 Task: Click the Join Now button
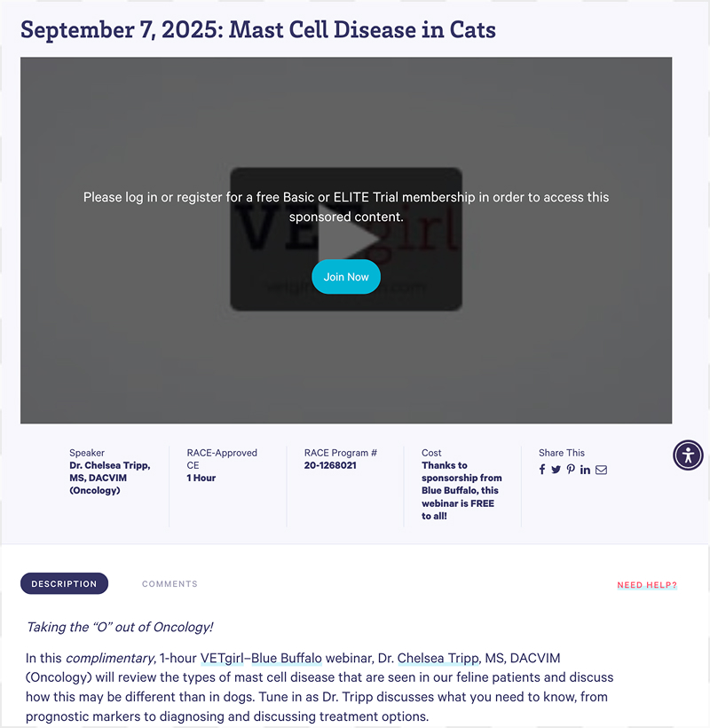pyautogui.click(x=346, y=277)
